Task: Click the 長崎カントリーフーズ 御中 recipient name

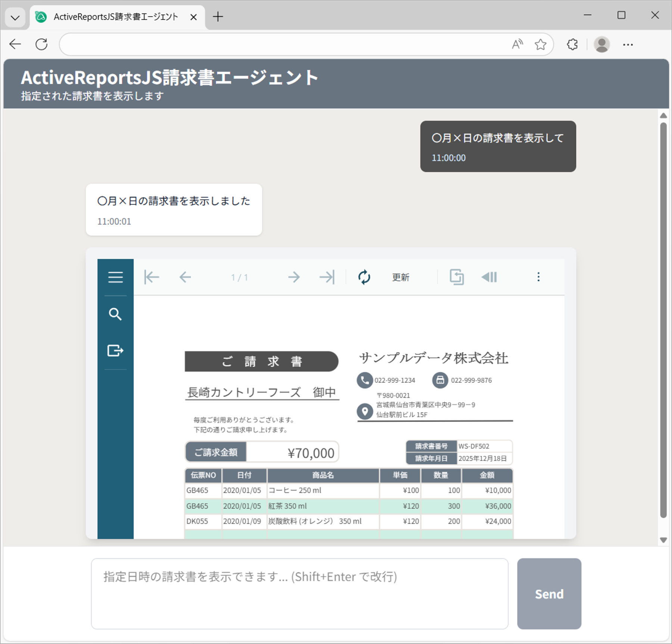Action: coord(262,392)
